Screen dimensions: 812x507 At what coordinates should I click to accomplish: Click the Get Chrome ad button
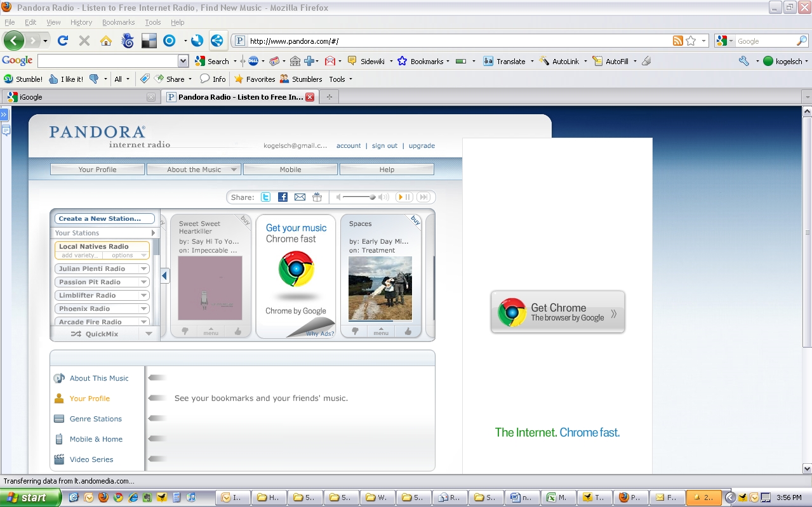(x=558, y=312)
